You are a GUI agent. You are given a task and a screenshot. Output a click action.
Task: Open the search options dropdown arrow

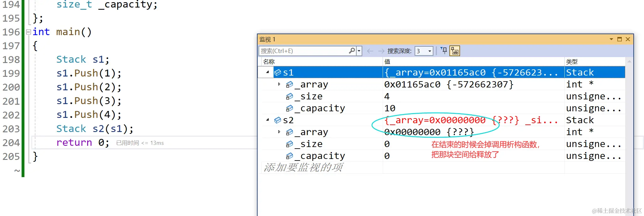pyautogui.click(x=359, y=51)
